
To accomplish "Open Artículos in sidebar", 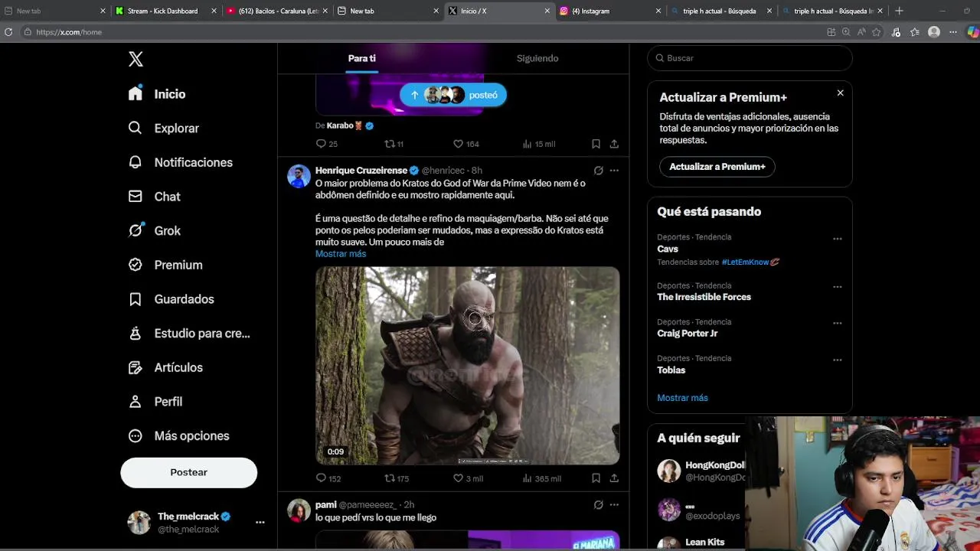I will (x=165, y=367).
